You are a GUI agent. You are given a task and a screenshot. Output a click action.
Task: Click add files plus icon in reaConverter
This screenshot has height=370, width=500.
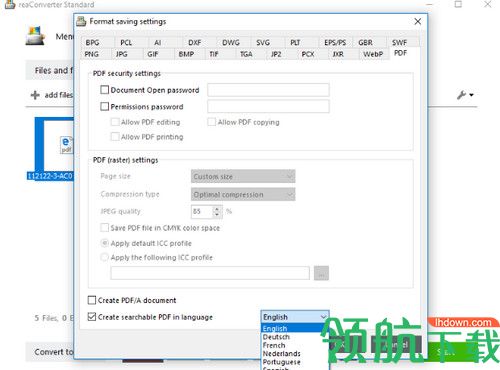[x=35, y=95]
